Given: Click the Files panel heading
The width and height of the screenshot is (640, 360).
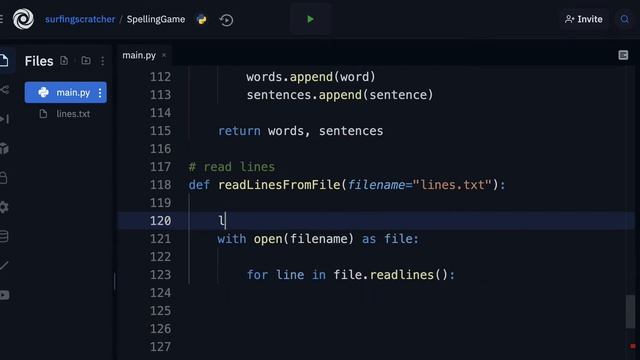Looking at the screenshot, I should (39, 61).
